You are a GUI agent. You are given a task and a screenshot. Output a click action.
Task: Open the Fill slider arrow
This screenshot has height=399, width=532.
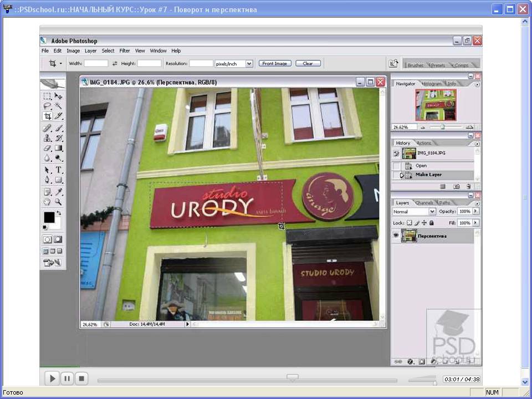[x=475, y=223]
